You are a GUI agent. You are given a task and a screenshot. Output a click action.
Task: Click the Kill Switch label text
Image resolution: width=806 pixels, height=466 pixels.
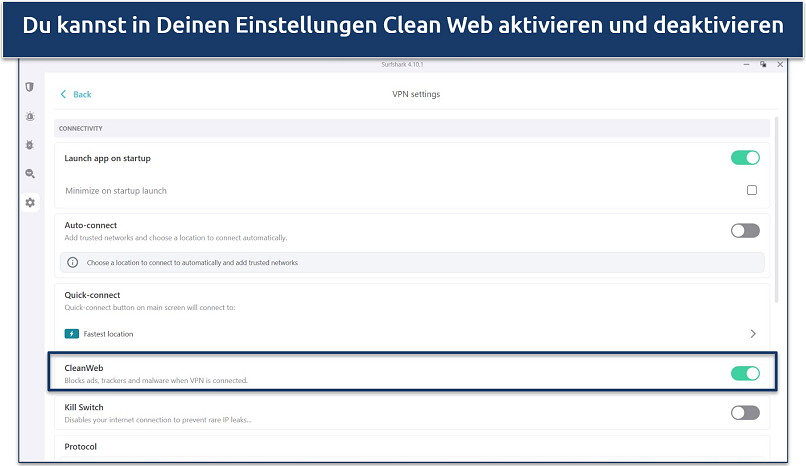(x=84, y=407)
